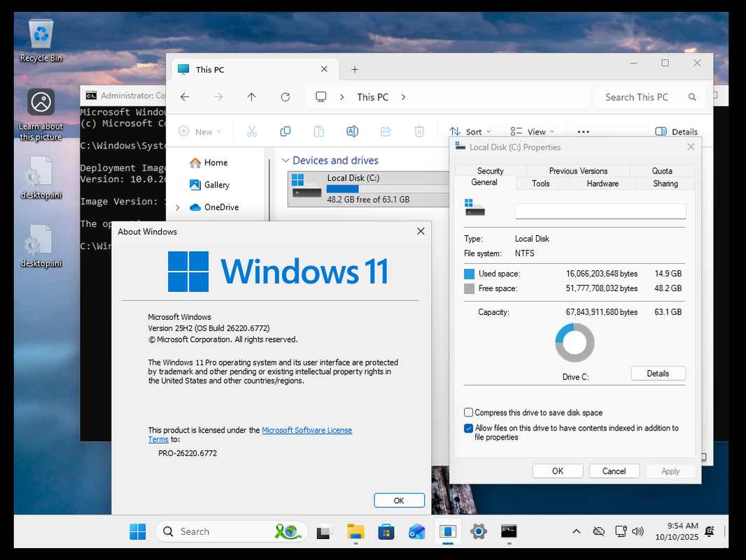This screenshot has height=560, width=746.
Task: Expand the OneDrive tree node
Action: click(178, 207)
